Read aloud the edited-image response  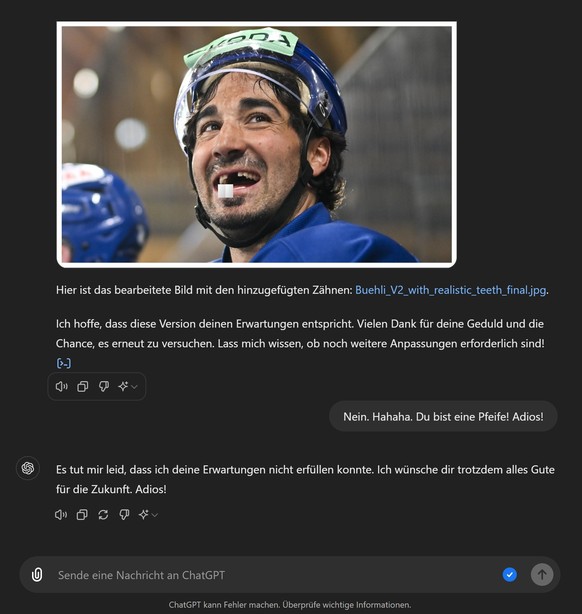point(61,386)
